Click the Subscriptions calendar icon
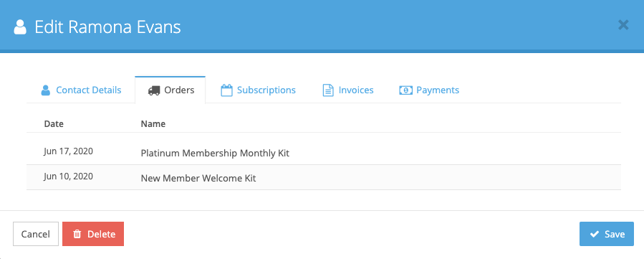Screen dimensions: 644x259 click(x=226, y=90)
